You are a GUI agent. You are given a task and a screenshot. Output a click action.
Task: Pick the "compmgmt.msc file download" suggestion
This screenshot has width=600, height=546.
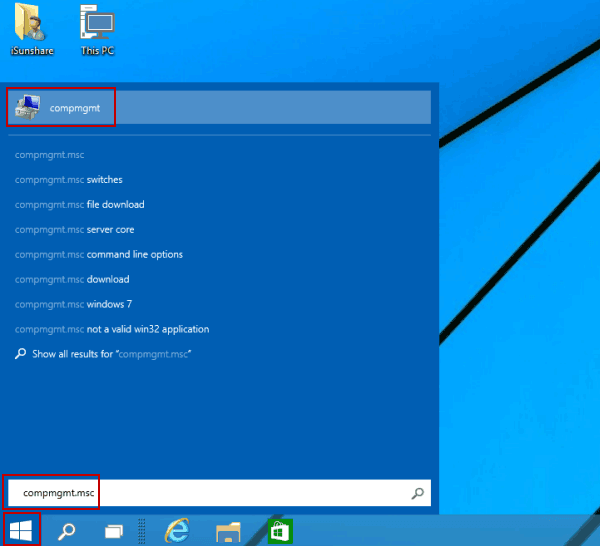(79, 205)
